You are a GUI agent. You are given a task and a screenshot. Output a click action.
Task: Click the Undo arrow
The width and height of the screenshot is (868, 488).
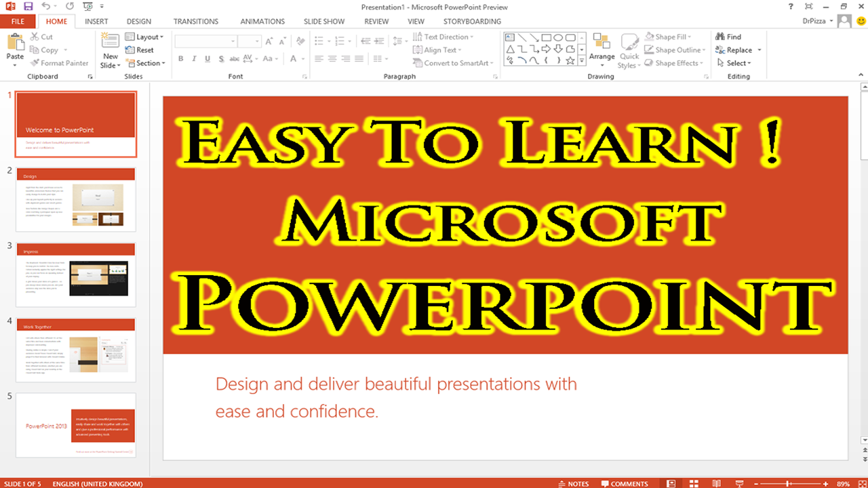(x=46, y=6)
